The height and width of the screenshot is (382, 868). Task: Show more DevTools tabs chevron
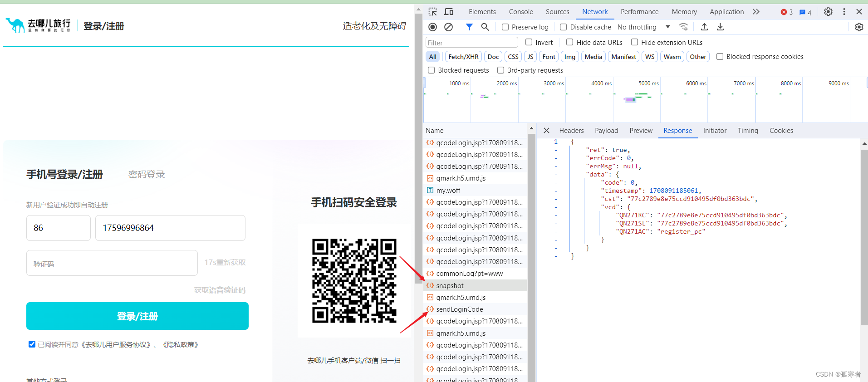tap(756, 12)
